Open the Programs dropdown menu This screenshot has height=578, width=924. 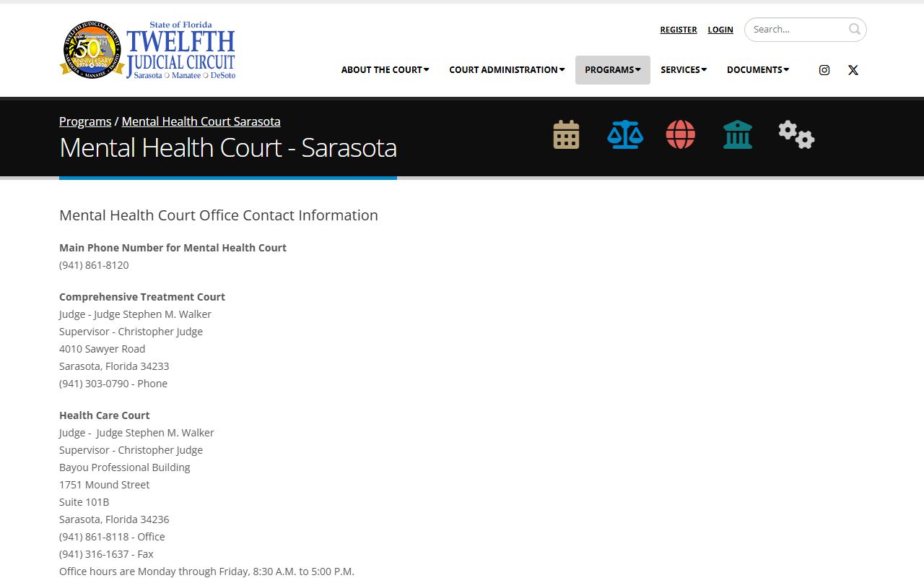(x=613, y=70)
